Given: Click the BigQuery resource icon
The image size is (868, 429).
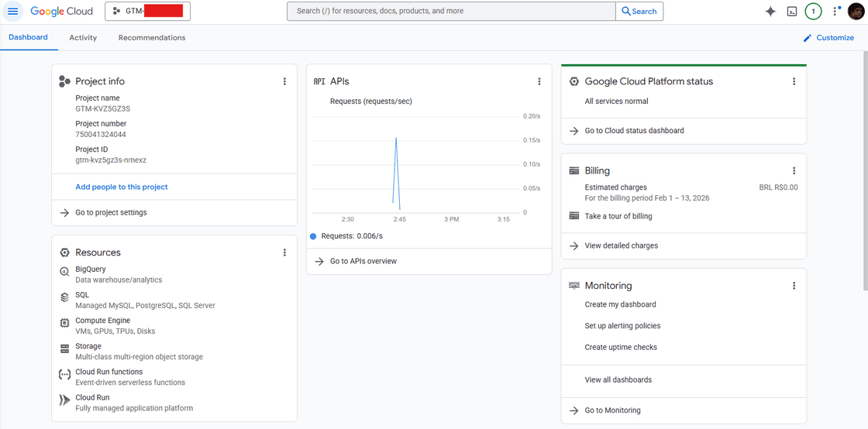Looking at the screenshot, I should click(x=64, y=271).
